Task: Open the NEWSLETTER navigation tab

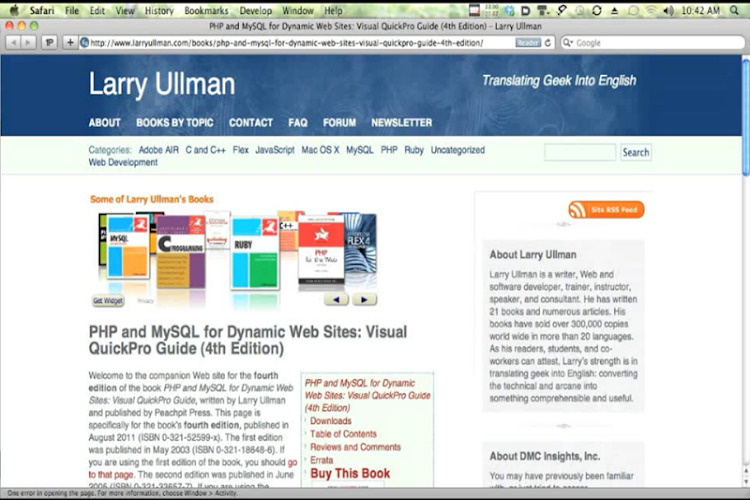Action: coord(401,123)
